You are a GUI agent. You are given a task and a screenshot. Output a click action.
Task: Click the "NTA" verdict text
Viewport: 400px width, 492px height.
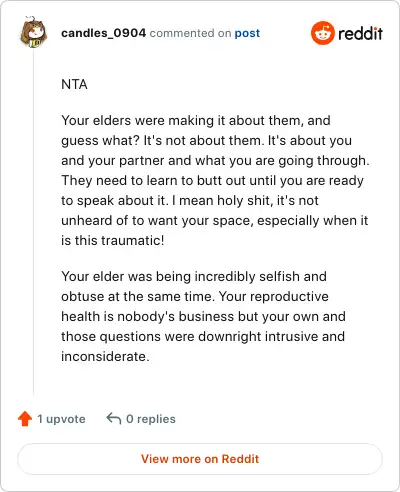[74, 84]
